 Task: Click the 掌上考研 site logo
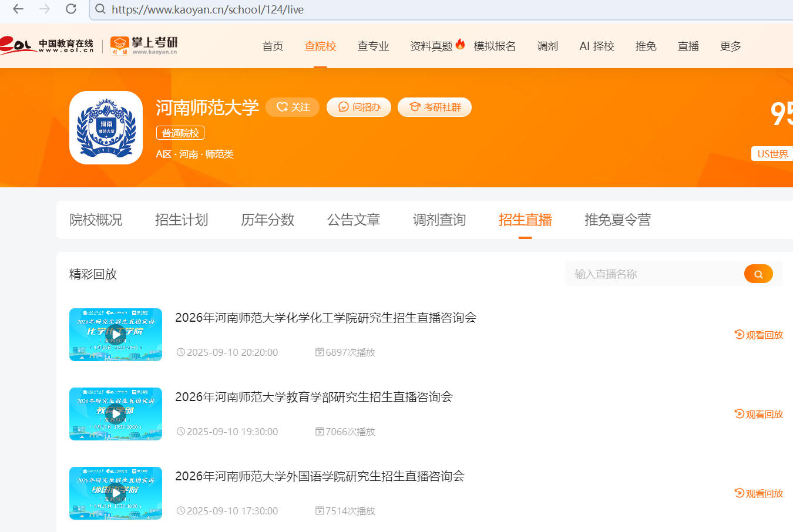pos(144,45)
